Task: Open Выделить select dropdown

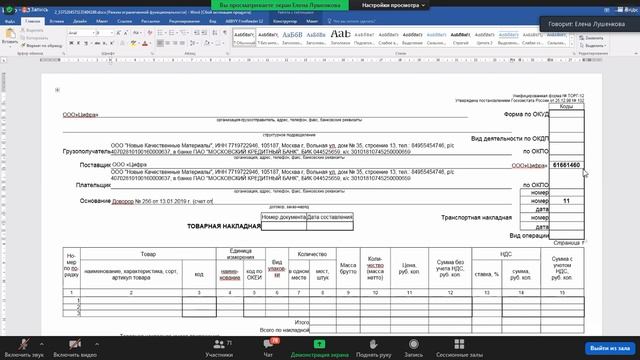Action: (x=593, y=45)
